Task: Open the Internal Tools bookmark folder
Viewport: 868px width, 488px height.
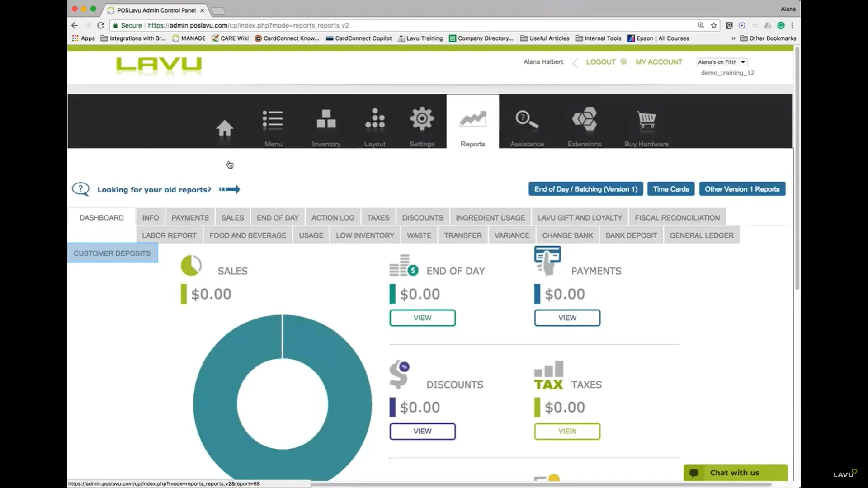Action: [599, 38]
